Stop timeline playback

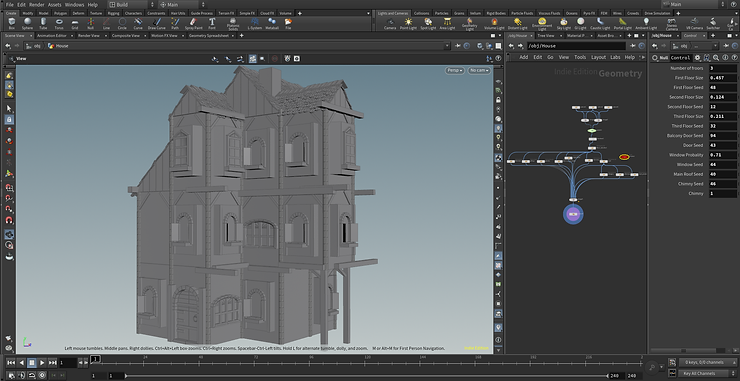pyautogui.click(x=32, y=363)
